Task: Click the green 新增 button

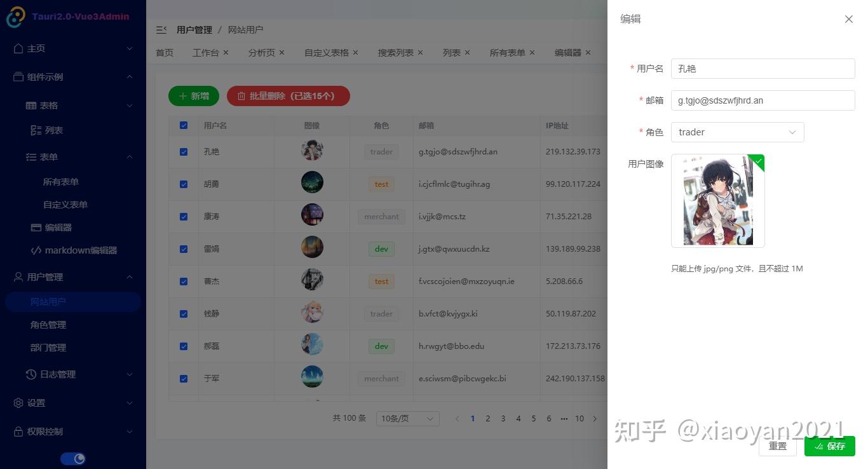Action: coord(193,96)
